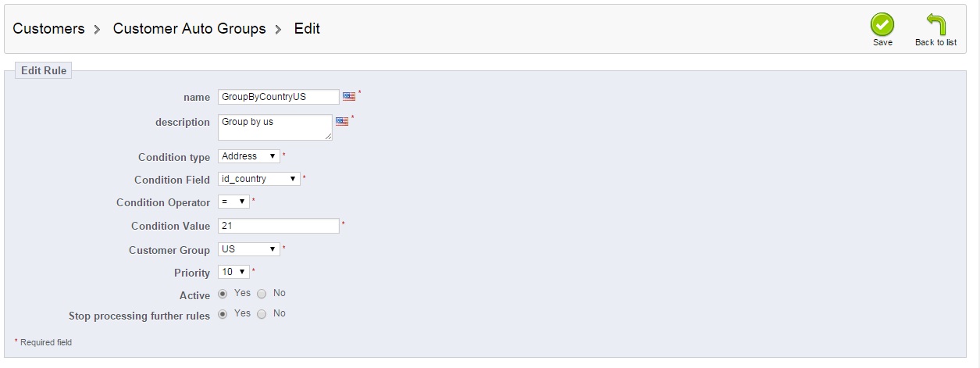The image size is (980, 368).
Task: Click the Edit breadcrumb item
Action: click(x=307, y=29)
